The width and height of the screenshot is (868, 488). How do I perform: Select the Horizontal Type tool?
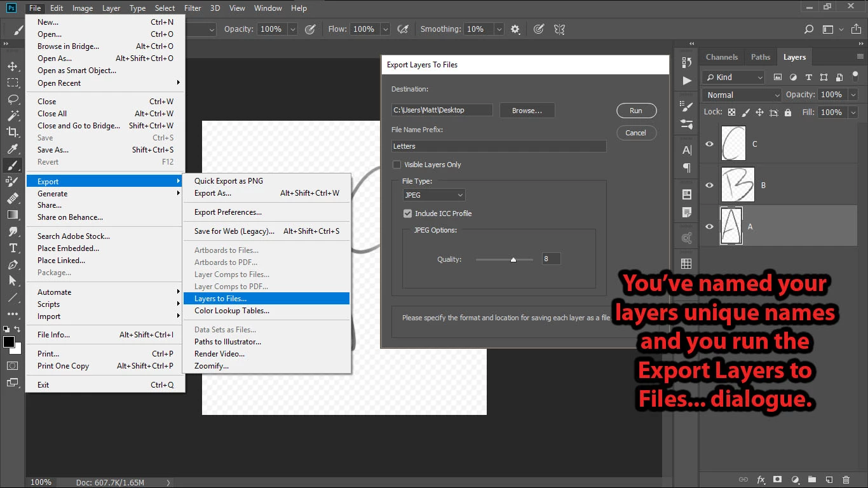[x=12, y=248]
